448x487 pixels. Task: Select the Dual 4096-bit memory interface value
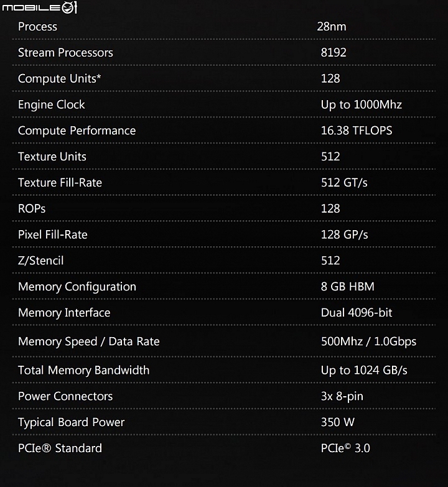pyautogui.click(x=357, y=312)
